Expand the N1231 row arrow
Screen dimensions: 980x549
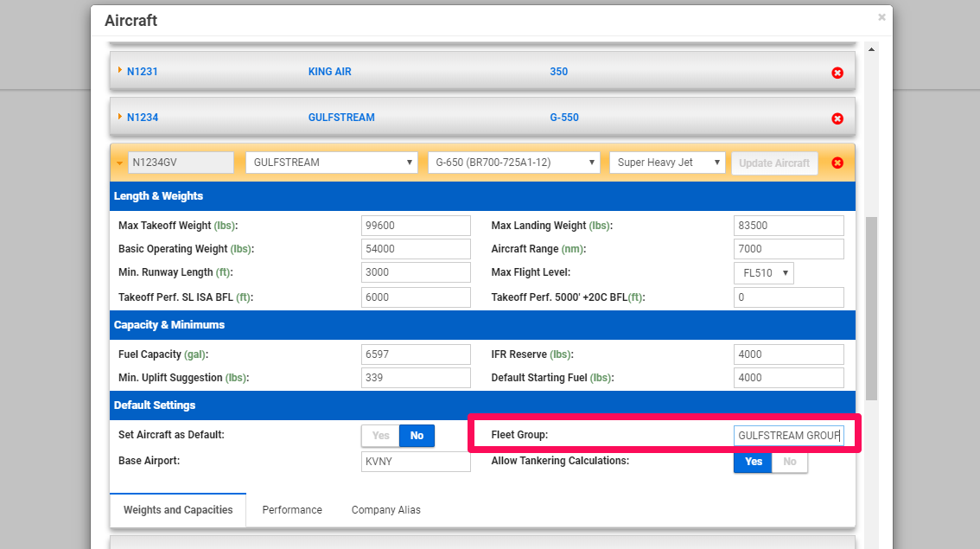(x=119, y=70)
